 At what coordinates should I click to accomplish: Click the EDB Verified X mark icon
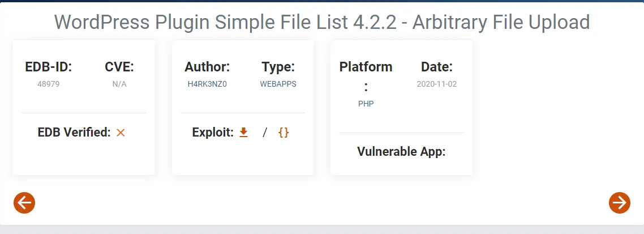coord(121,133)
